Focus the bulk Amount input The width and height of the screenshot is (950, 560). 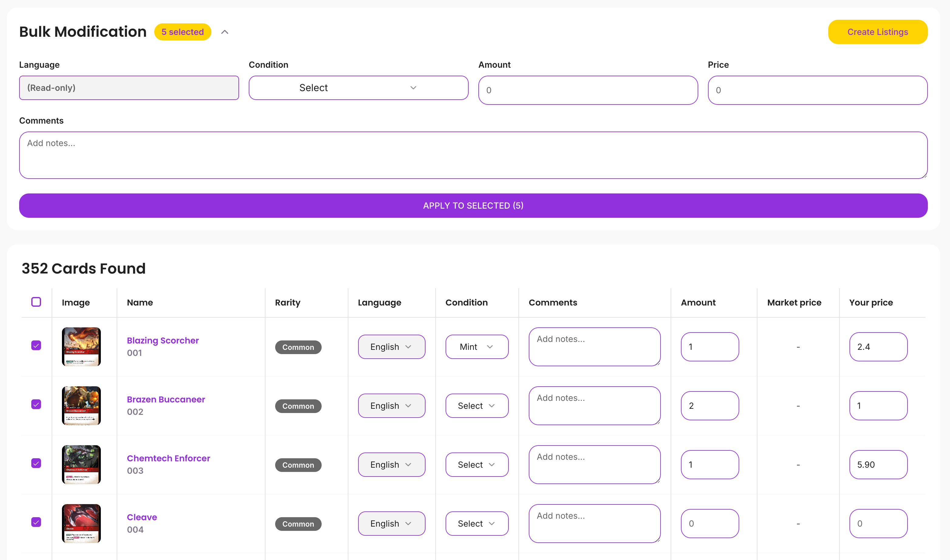(x=588, y=90)
